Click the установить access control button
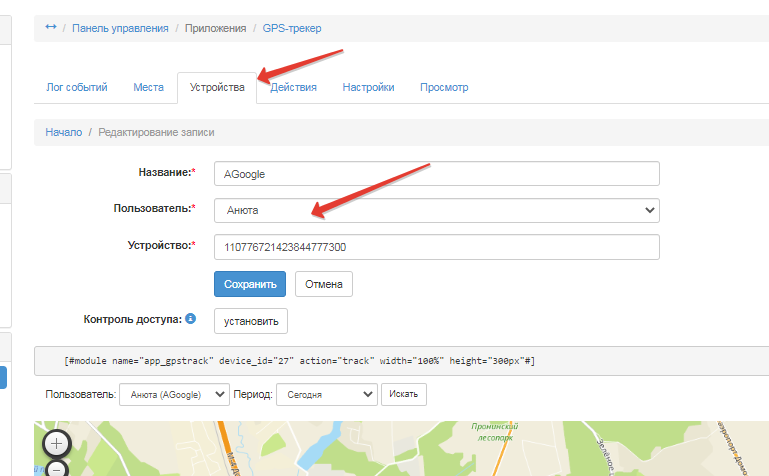Viewport: 769px width, 476px height. [x=251, y=321]
